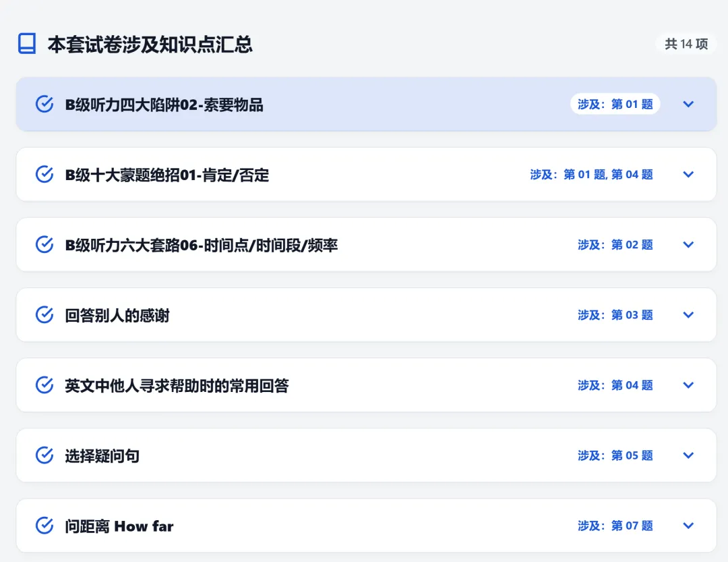Click the 涉及: 第 05 题 label
Viewport: 728px width, 562px height.
coord(615,455)
